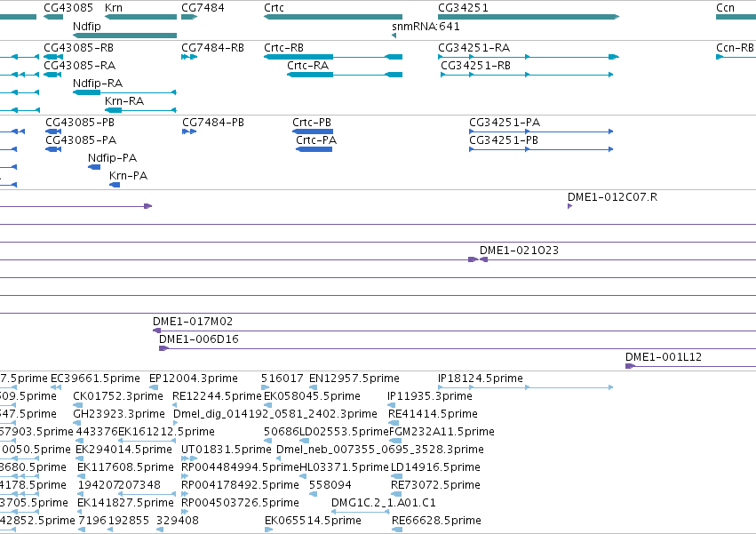Click EST RP004178492.5prime label
This screenshot has height=534, width=756.
240,485
